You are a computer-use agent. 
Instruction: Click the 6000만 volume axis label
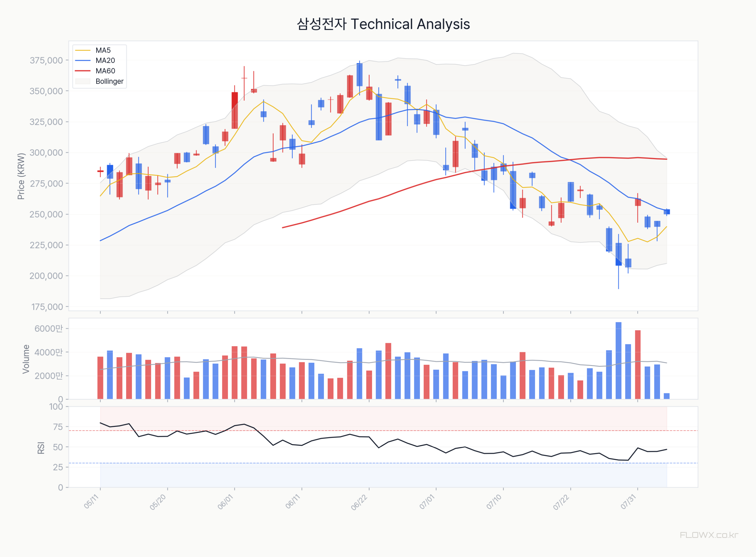click(49, 328)
